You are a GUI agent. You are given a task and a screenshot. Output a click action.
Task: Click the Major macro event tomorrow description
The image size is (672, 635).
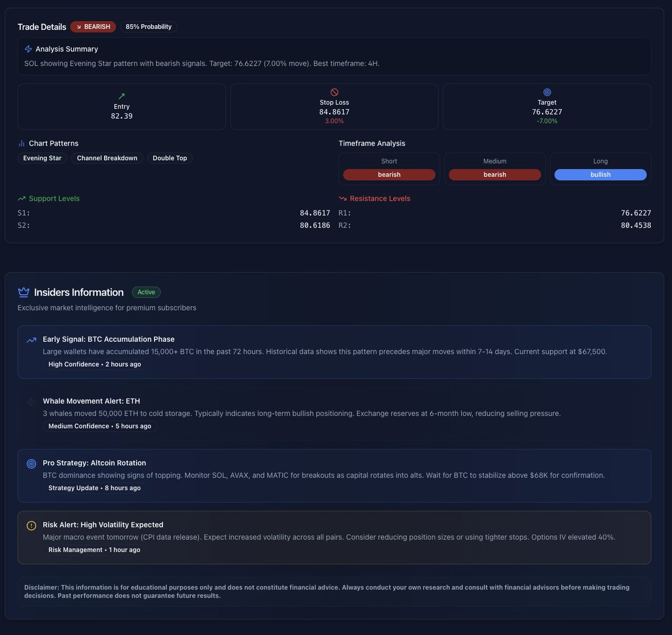pos(329,537)
